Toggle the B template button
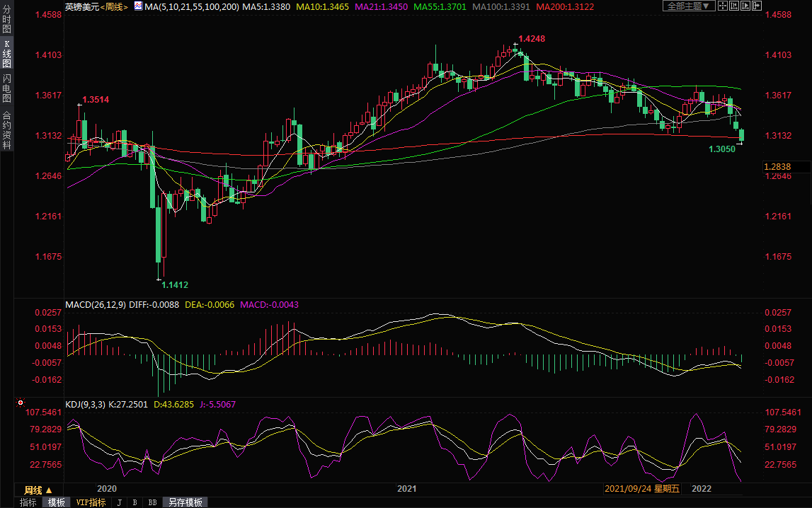 [x=135, y=502]
